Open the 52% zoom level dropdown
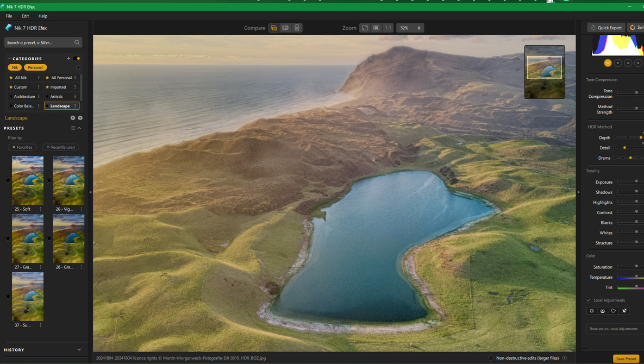The width and height of the screenshot is (644, 364). coord(410,28)
